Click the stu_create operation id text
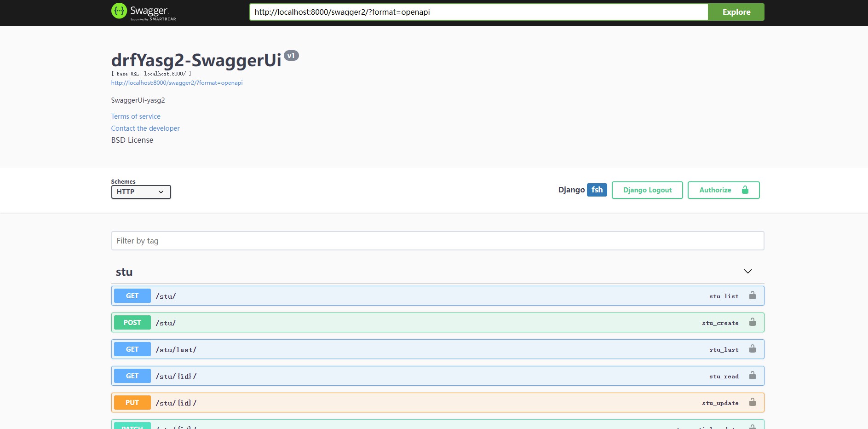 pos(720,323)
